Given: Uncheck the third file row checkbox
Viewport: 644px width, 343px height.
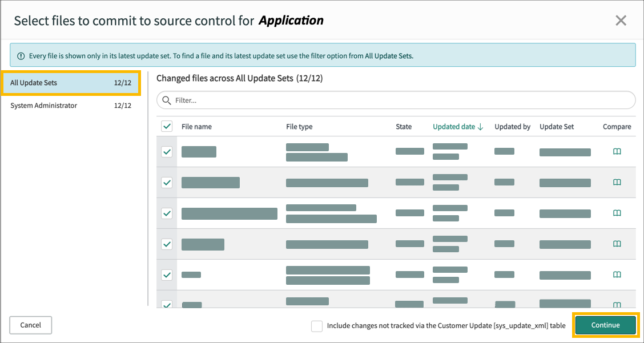Looking at the screenshot, I should [x=167, y=213].
